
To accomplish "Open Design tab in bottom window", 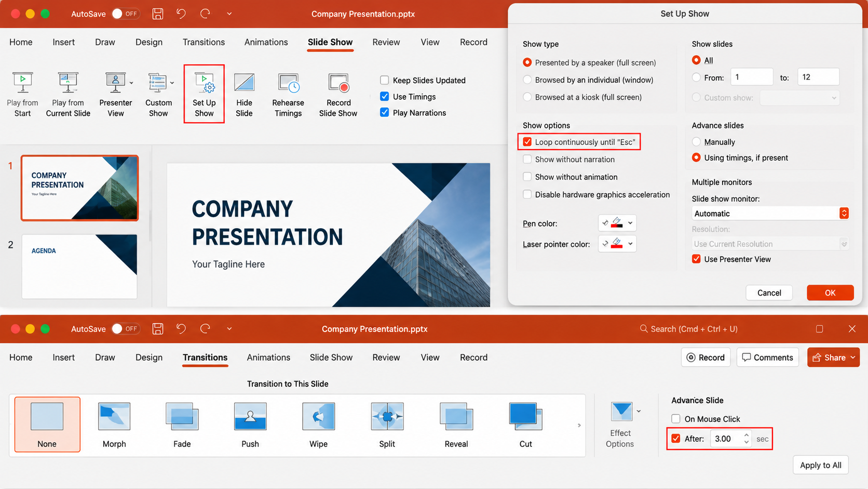I will coord(149,358).
